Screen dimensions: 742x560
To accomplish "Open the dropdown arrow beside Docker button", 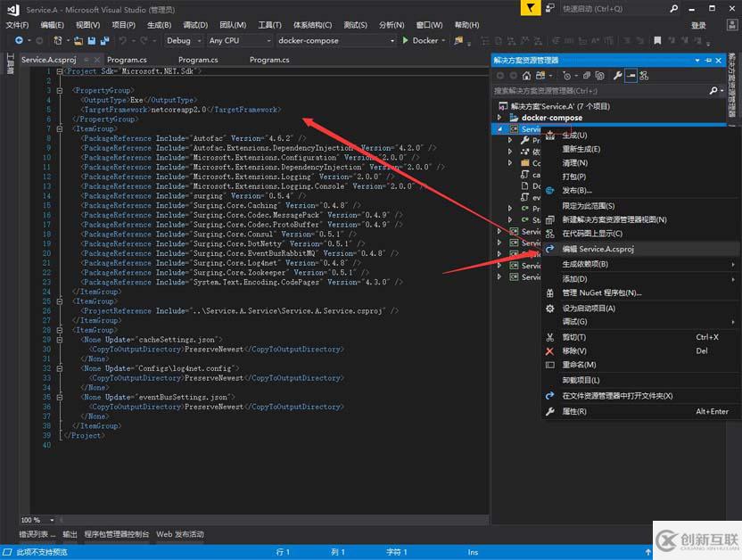I will point(443,41).
